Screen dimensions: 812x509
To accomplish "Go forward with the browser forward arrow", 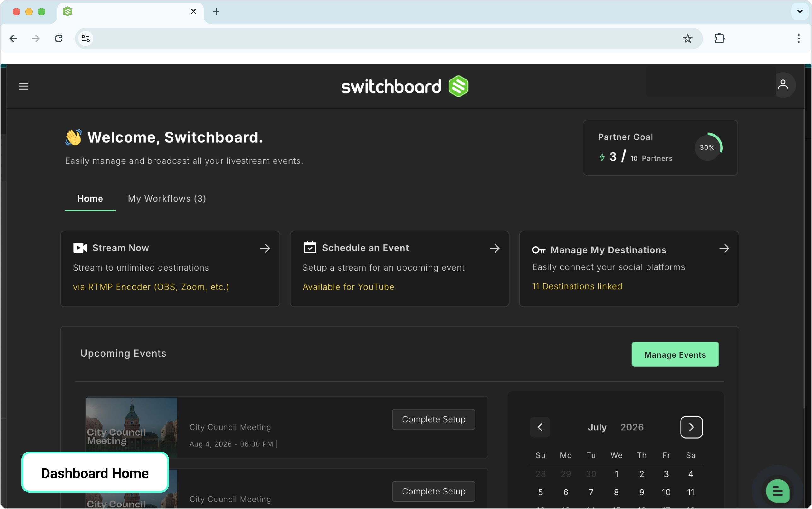I will (36, 38).
